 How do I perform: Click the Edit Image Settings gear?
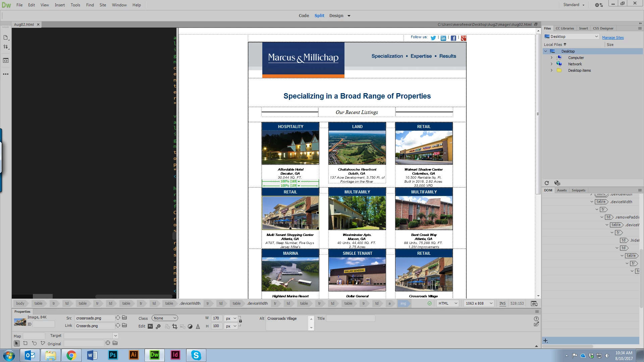(x=158, y=326)
